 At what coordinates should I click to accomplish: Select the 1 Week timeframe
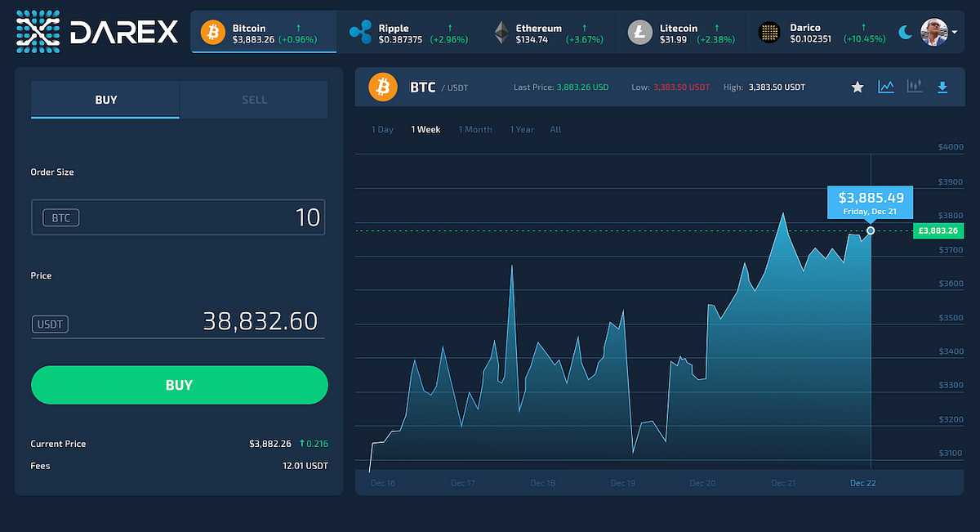point(425,129)
